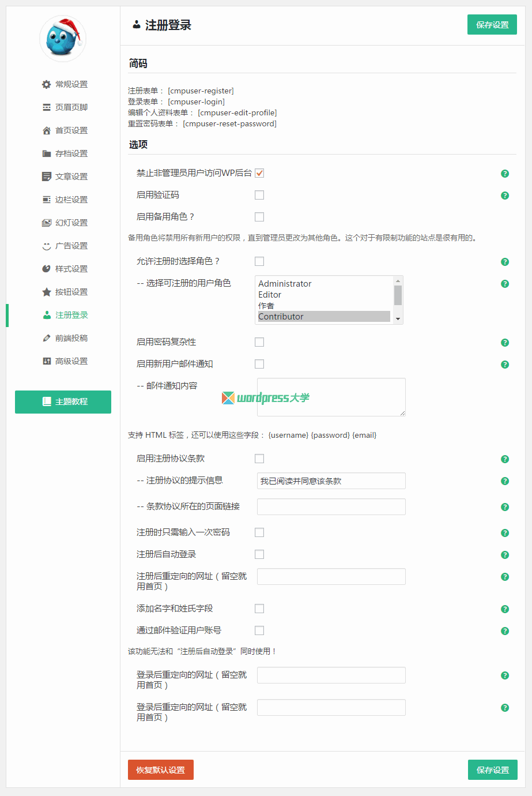Click help icon for 启用密码复杂性

coord(505,343)
